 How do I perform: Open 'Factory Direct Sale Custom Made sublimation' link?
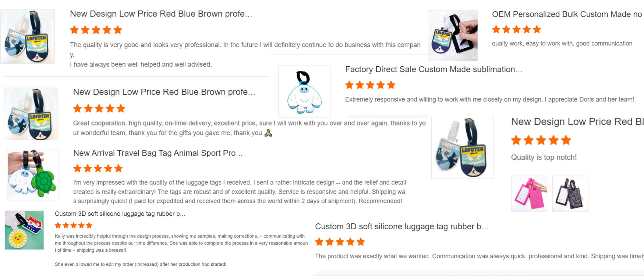pyautogui.click(x=434, y=69)
